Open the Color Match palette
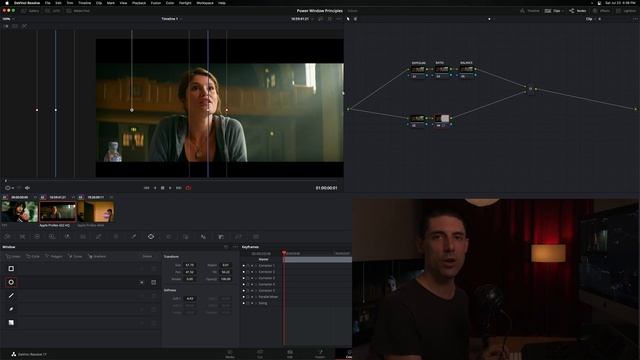 (x=22, y=237)
